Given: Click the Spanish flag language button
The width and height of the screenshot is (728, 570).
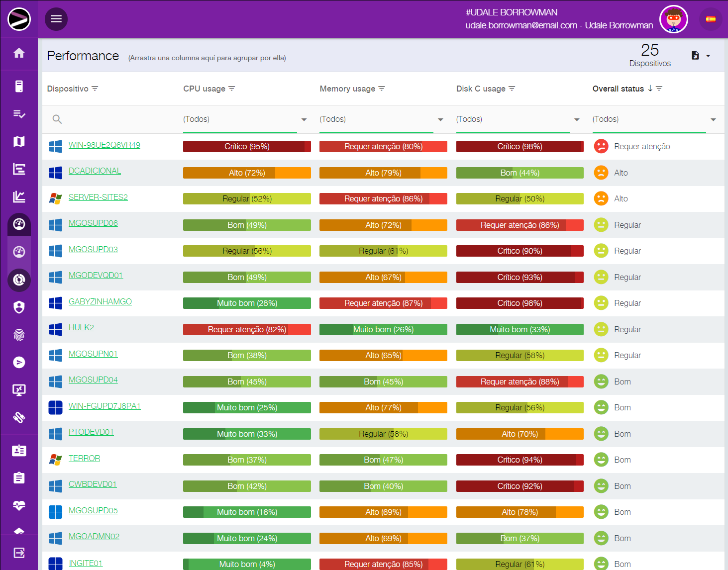Looking at the screenshot, I should [x=711, y=19].
